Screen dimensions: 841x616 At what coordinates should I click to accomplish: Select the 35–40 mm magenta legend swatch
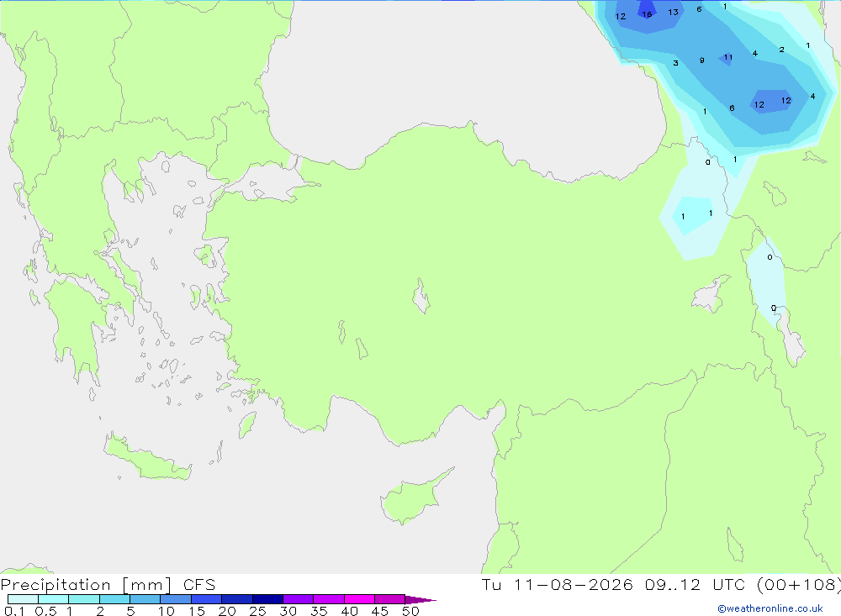point(328,599)
